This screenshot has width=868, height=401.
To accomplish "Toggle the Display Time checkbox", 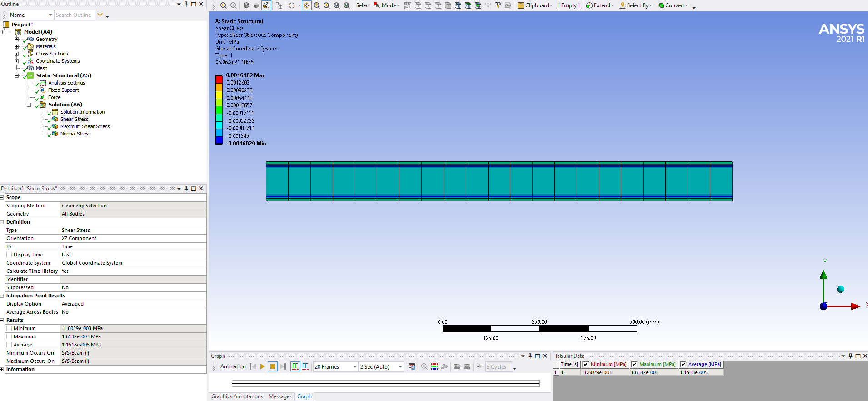I will tap(9, 255).
